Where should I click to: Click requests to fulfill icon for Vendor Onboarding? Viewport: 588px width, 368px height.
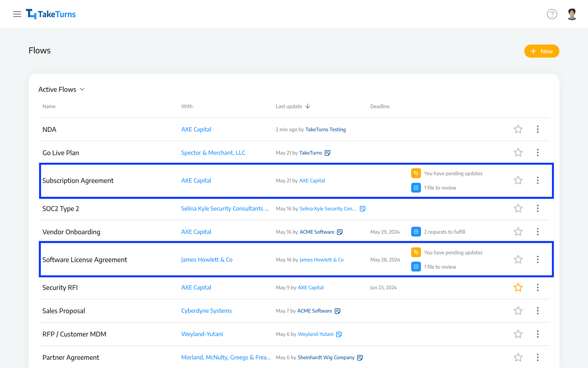[x=416, y=232]
